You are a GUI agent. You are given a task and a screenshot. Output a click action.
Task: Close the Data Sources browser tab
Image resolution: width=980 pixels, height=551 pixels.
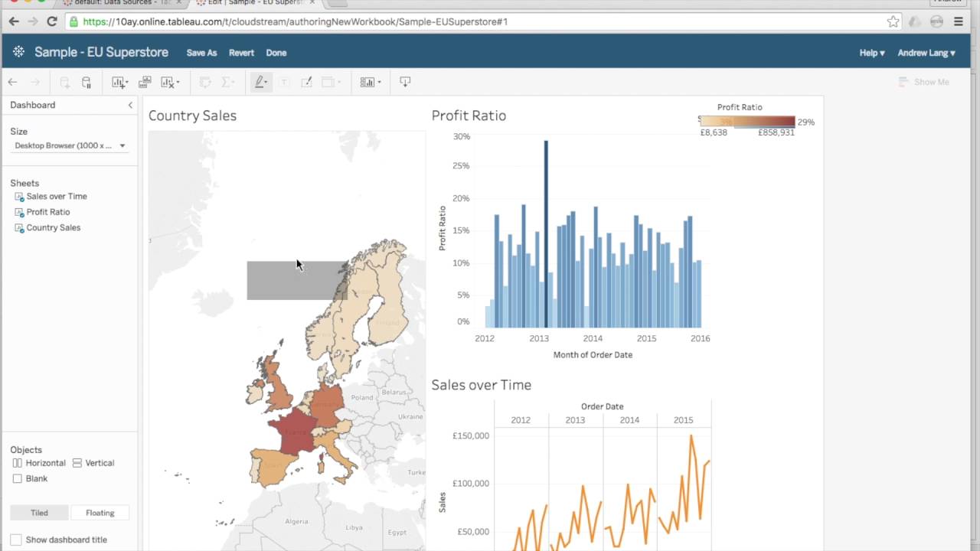pos(178,2)
